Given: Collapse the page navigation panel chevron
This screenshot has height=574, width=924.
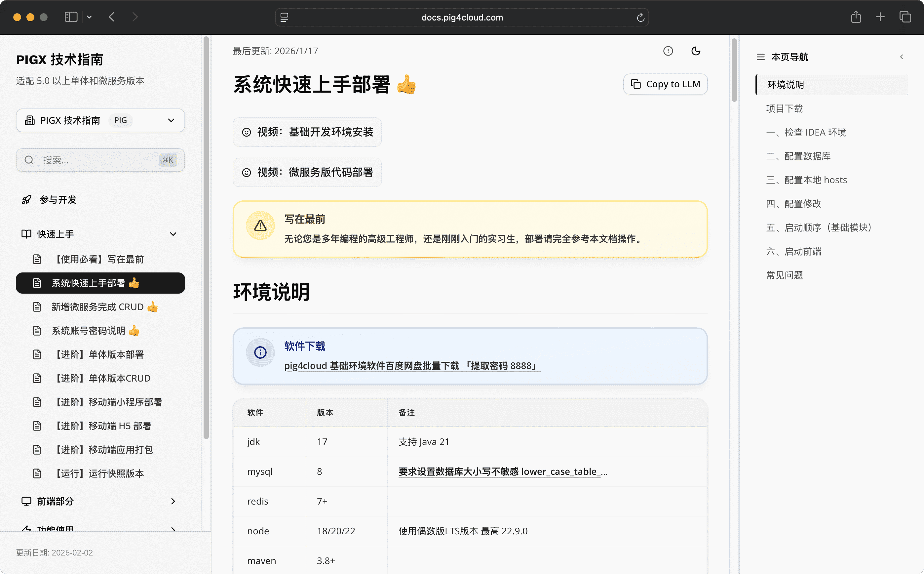Looking at the screenshot, I should point(901,57).
